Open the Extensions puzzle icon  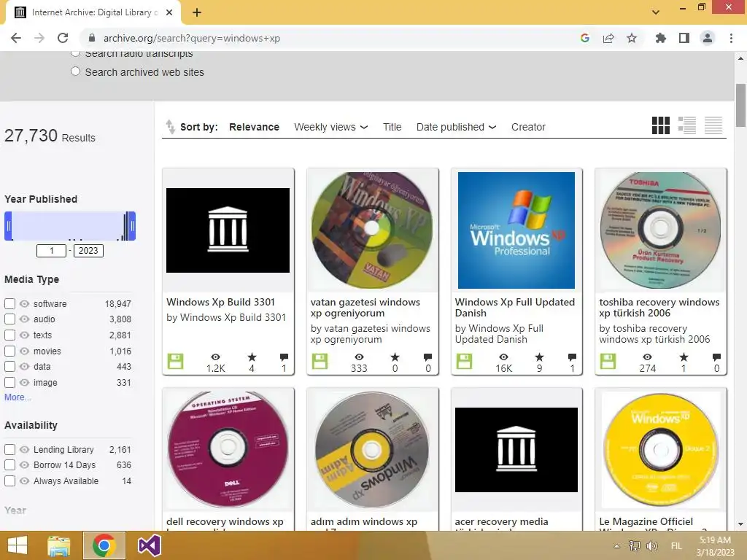tap(660, 38)
